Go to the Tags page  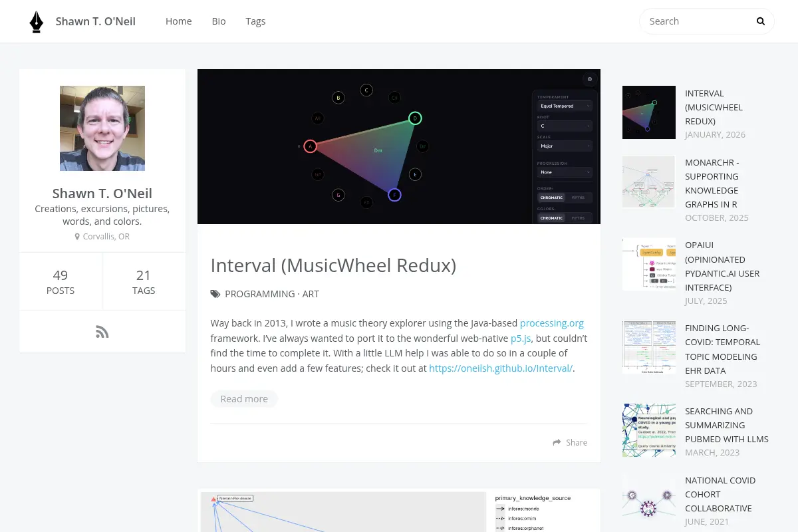(x=255, y=21)
